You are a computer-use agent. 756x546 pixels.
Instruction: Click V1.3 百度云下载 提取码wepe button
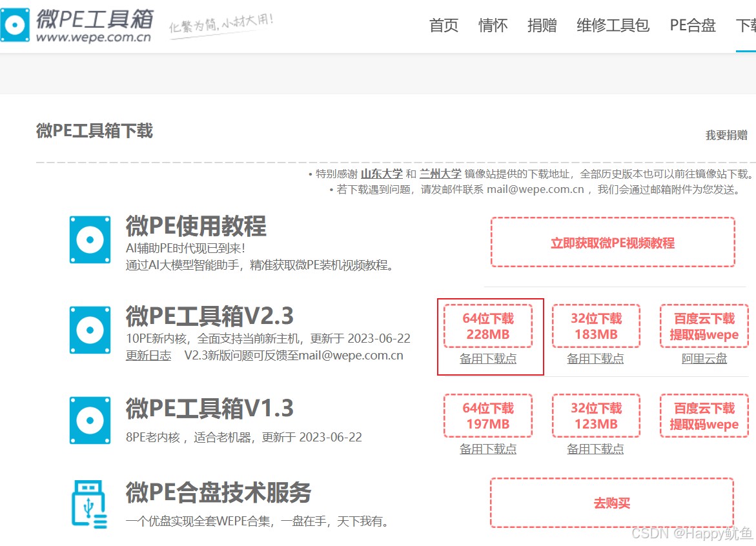click(704, 416)
